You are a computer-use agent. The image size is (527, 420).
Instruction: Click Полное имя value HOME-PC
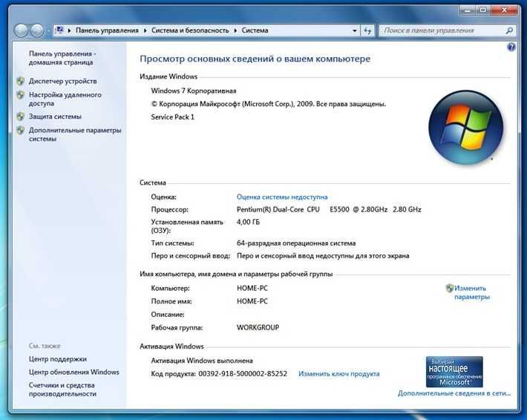(252, 301)
